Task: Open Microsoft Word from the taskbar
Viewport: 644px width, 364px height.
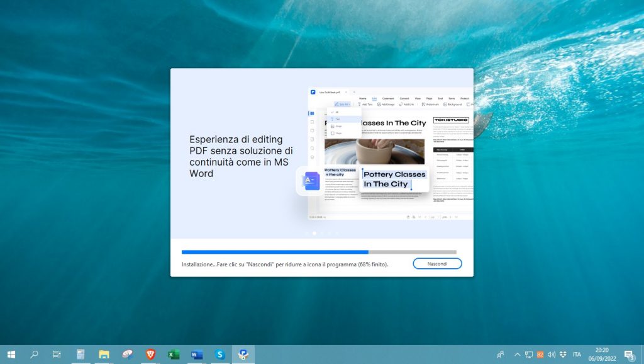Action: click(196, 355)
